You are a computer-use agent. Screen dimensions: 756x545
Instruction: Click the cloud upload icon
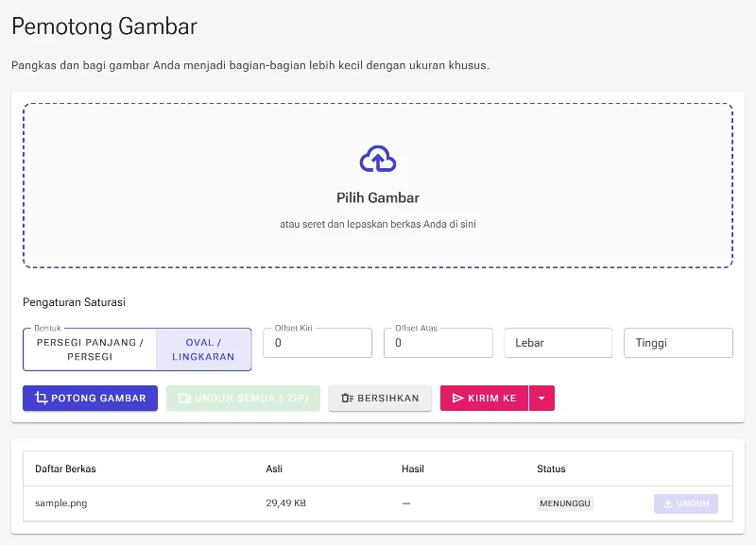tap(378, 159)
